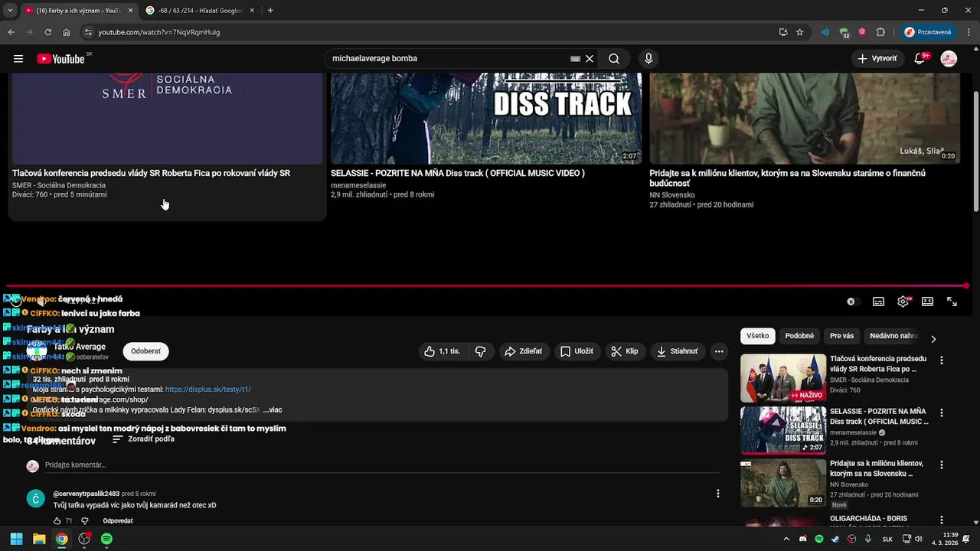The width and height of the screenshot is (980, 551).
Task: Toggle subtitles in the video player
Action: (878, 302)
